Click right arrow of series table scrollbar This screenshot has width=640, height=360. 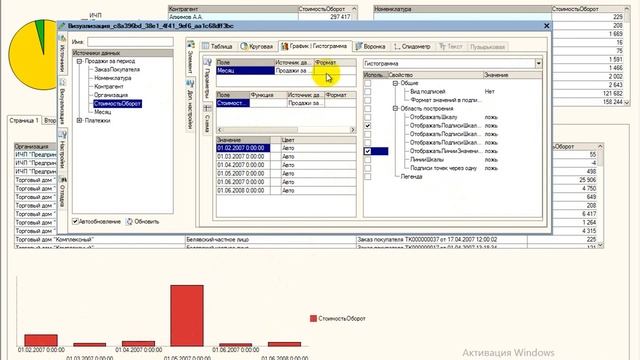353,130
